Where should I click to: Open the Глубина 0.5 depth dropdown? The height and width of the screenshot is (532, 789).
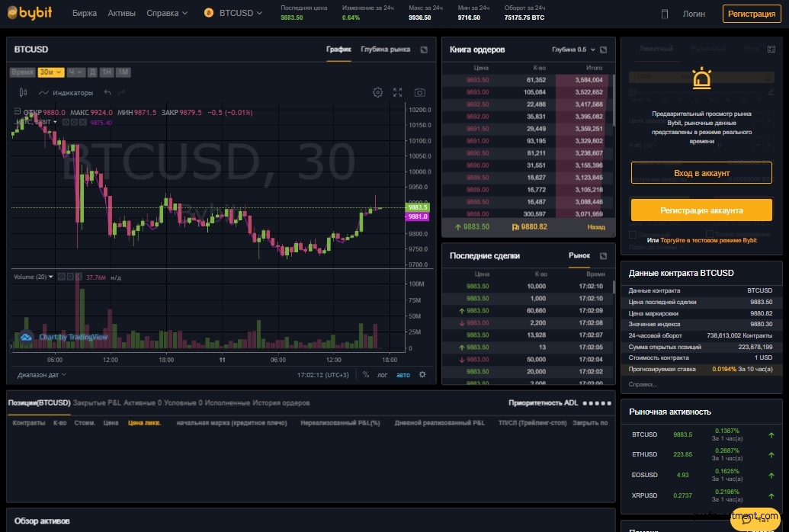573,50
